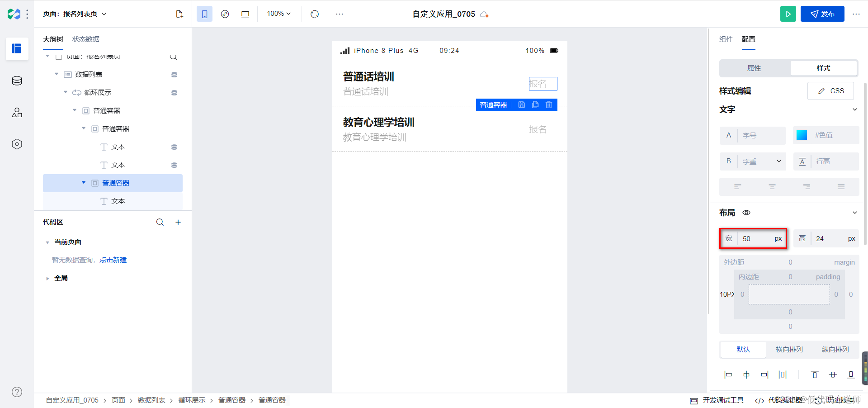Click the 点击新建 link
Screen dimensions: 868x408
pyautogui.click(x=113, y=260)
